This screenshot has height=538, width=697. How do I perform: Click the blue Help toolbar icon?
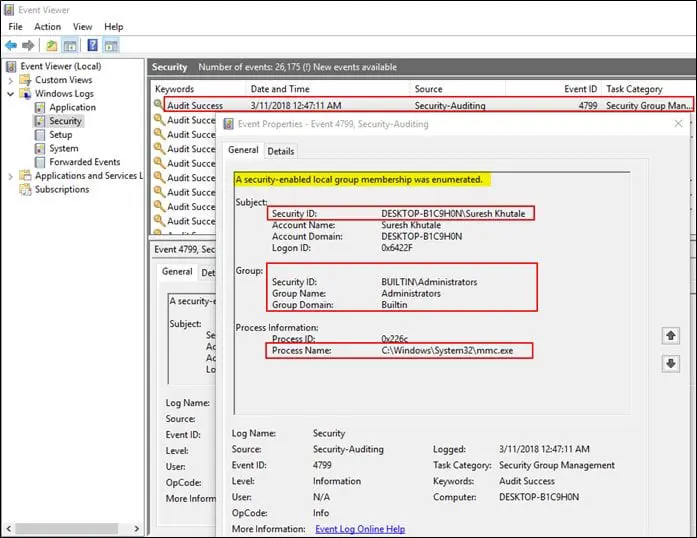pyautogui.click(x=92, y=46)
